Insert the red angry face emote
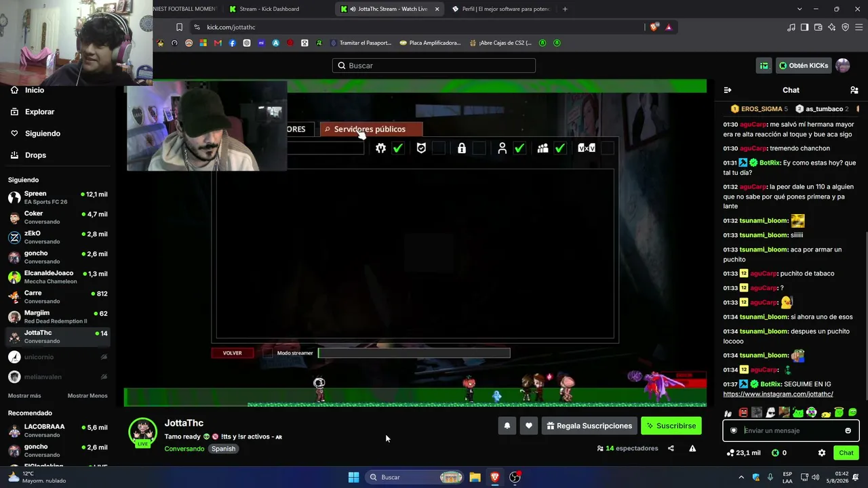The height and width of the screenshot is (488, 868). [x=743, y=413]
